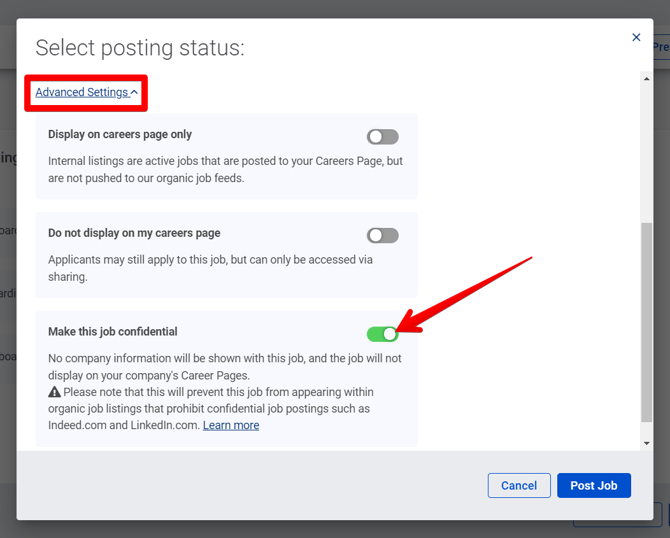Click the Make this job confidential label
This screenshot has width=670, height=538.
click(x=113, y=331)
